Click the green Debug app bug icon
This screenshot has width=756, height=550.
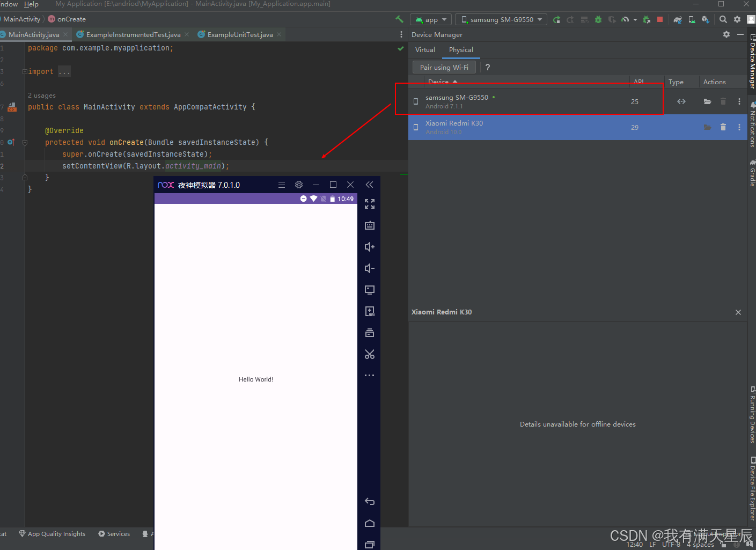[x=598, y=20]
